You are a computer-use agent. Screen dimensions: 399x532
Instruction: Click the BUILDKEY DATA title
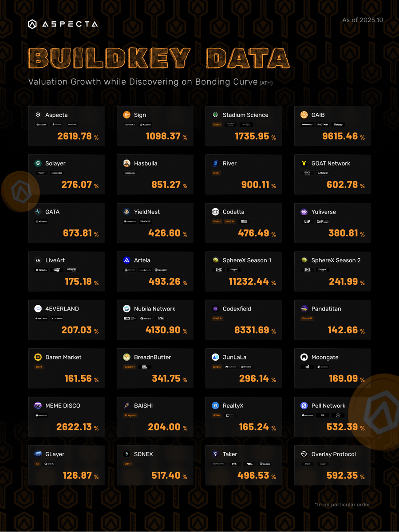[158, 58]
